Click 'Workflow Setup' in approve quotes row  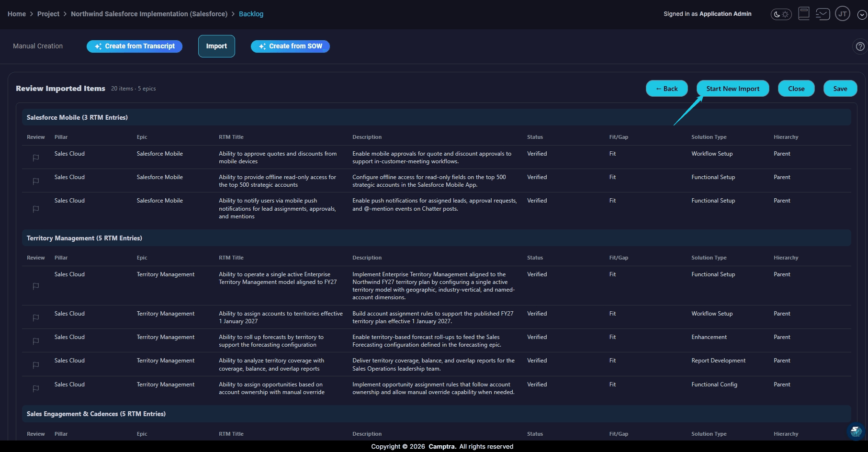point(712,154)
